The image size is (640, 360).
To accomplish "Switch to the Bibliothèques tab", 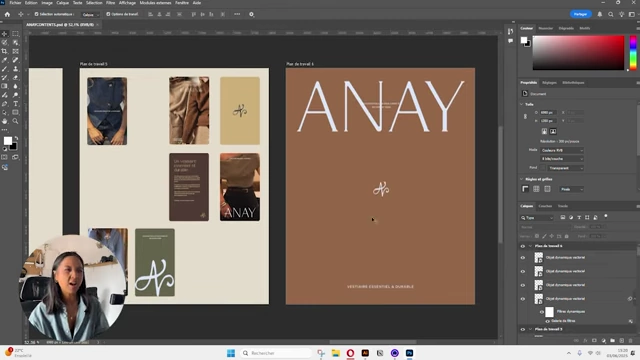I will (x=573, y=83).
